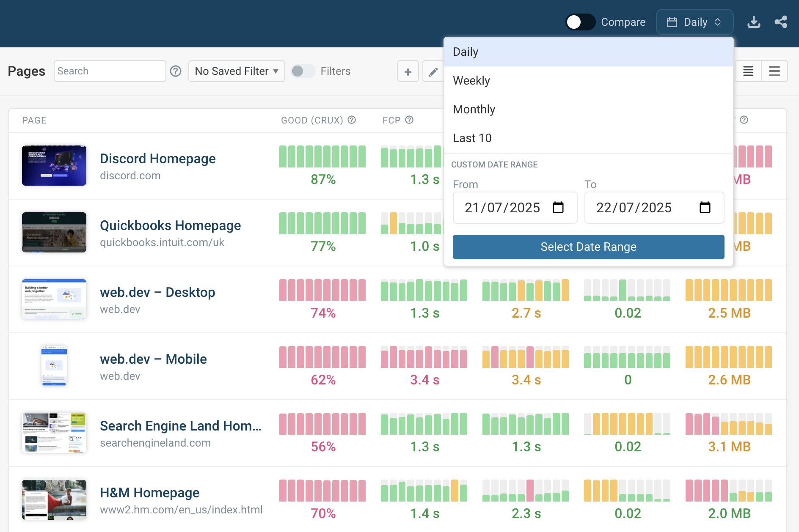Click web.dev Desktop 2.7 s LCP value

526,313
